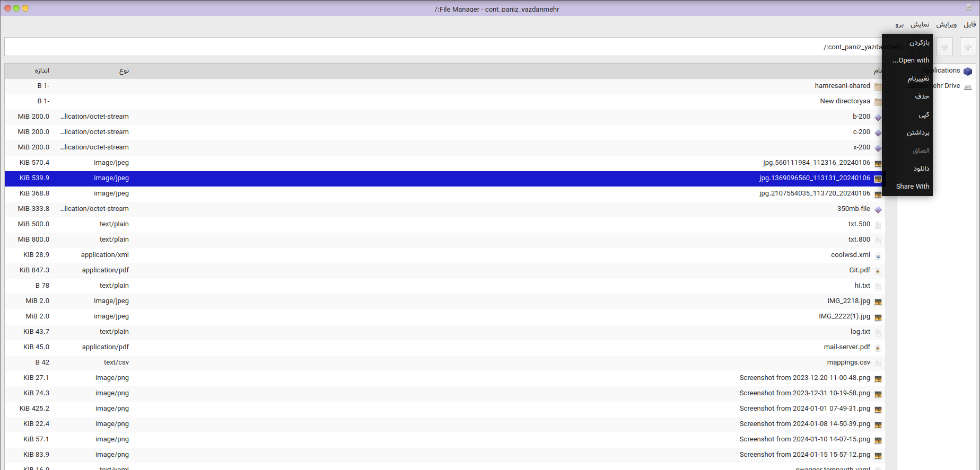Click the file icon beside x-200

878,148
